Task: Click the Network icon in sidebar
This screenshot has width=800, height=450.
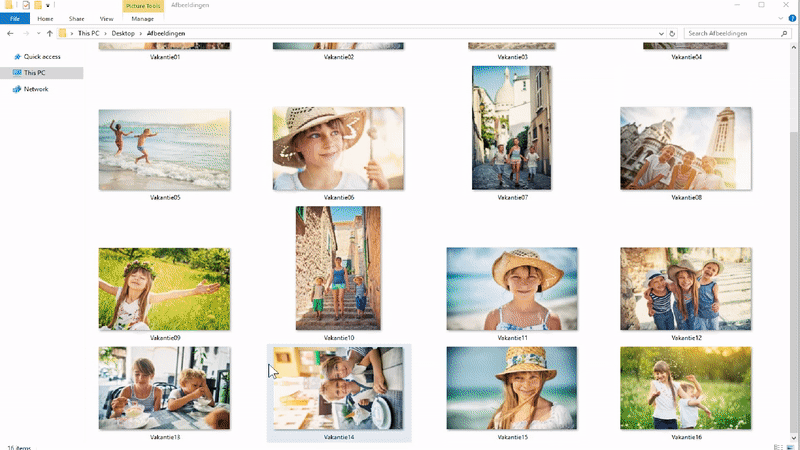Action: tap(17, 89)
